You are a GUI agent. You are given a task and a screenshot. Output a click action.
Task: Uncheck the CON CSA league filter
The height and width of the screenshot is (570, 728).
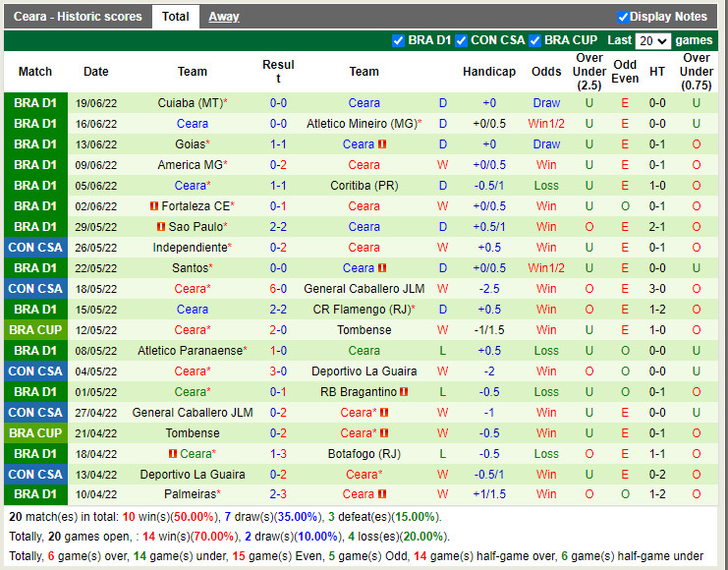(x=461, y=41)
